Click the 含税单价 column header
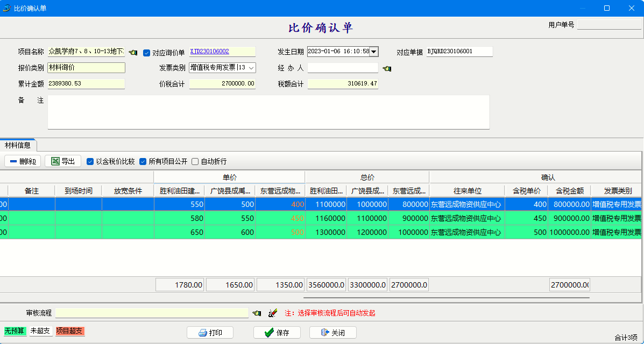The image size is (644, 344). pyautogui.click(x=526, y=191)
